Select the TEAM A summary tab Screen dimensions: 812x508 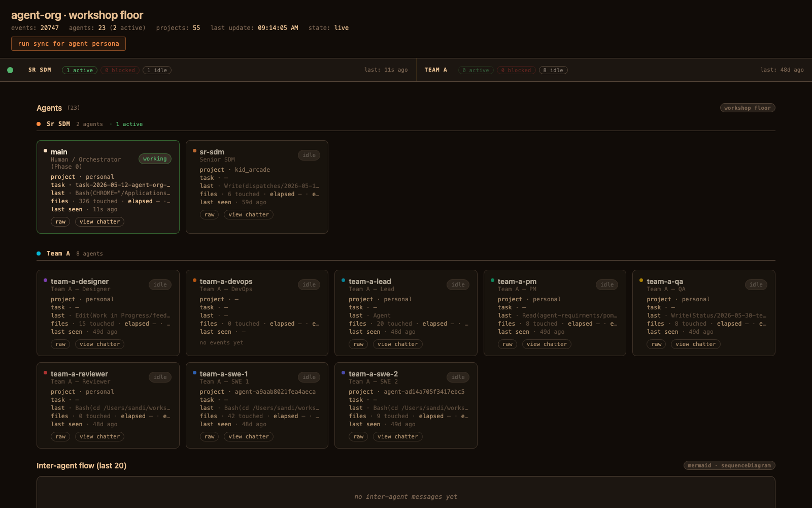(x=614, y=70)
